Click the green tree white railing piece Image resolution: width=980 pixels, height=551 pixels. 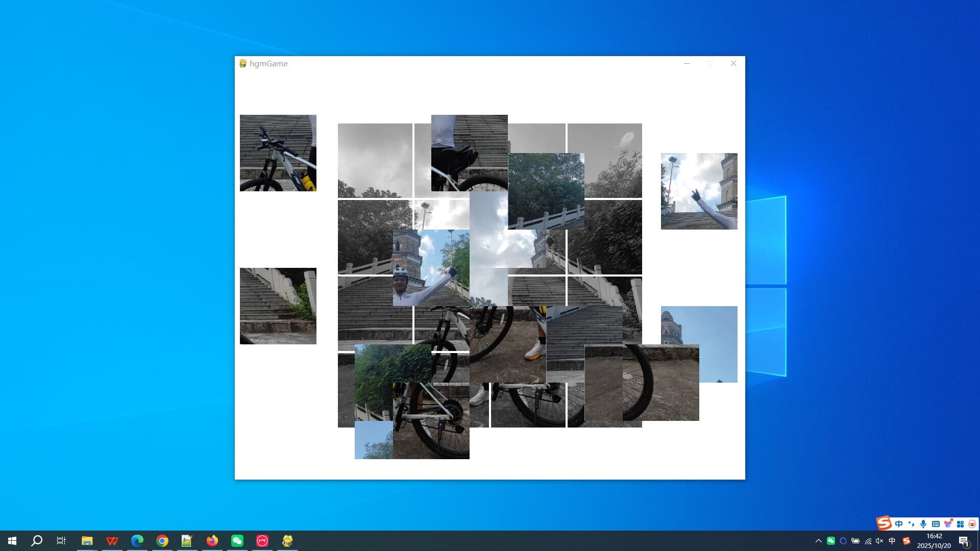pos(546,191)
